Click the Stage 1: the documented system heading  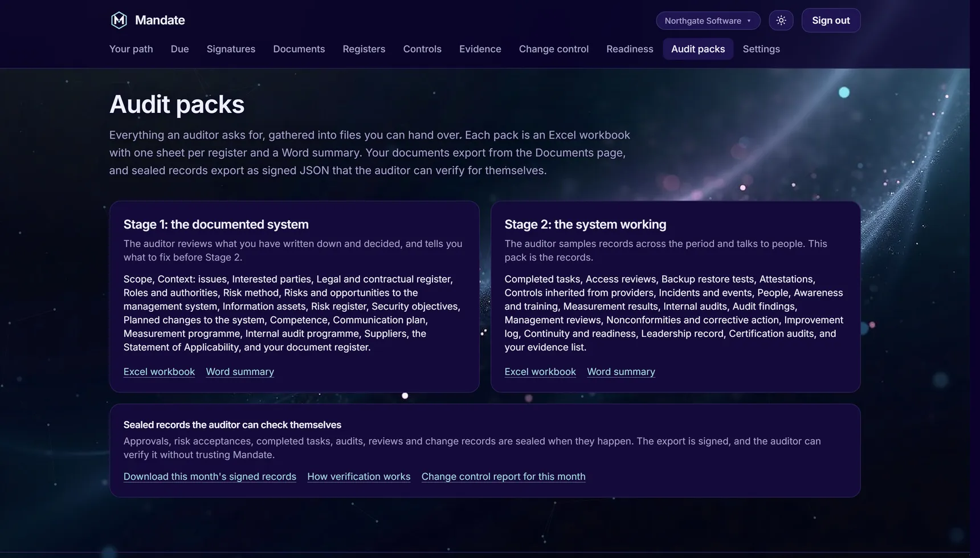coord(216,225)
